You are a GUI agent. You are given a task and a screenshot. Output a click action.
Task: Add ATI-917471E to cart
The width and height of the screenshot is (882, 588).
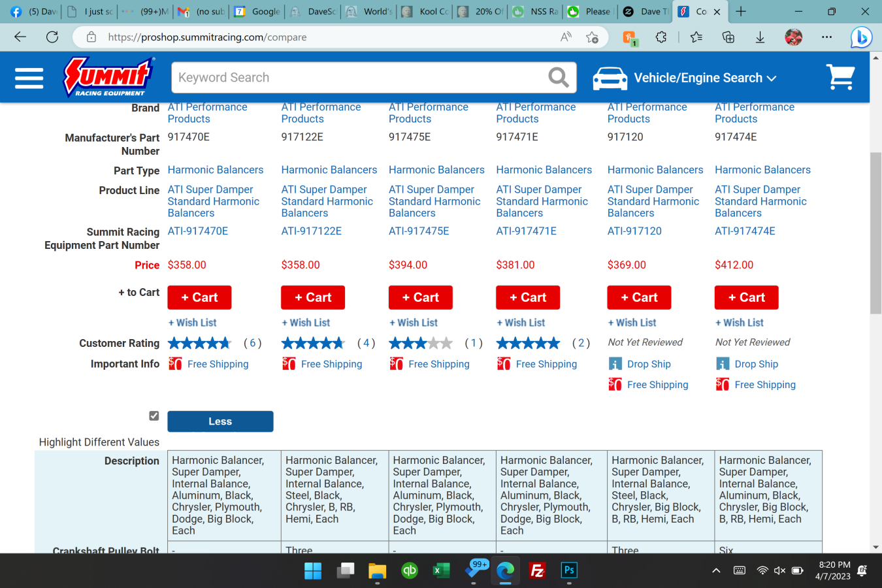[527, 297]
